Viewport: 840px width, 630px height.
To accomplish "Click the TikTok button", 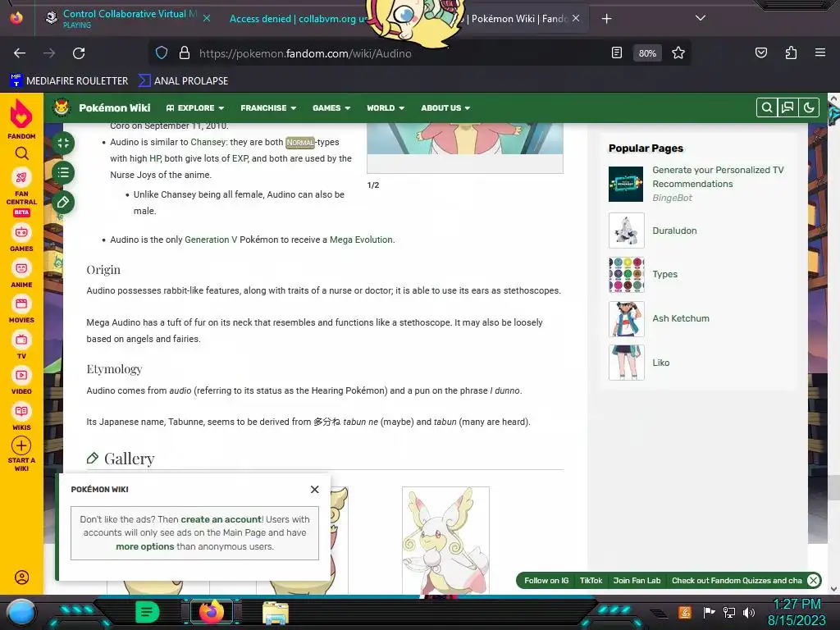I will [591, 580].
